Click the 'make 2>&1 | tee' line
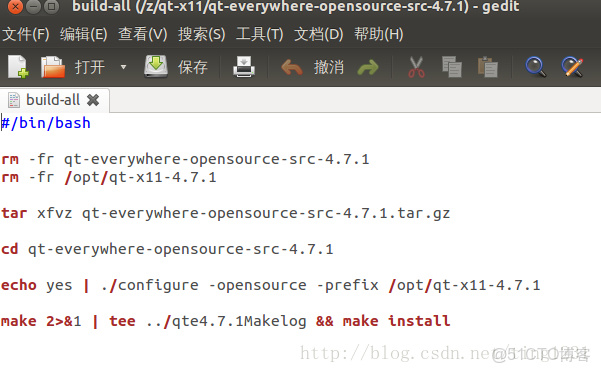Viewport: 601px width, 373px height. 226,321
